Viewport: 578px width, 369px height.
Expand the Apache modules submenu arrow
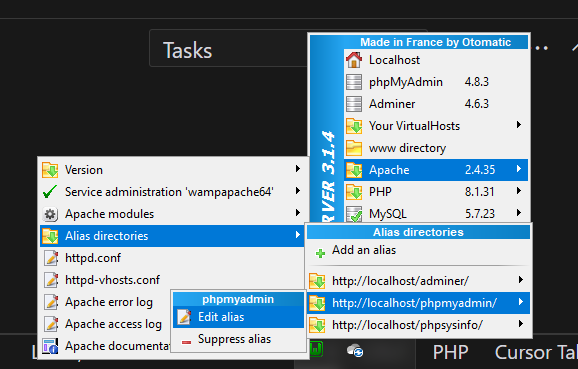[297, 213]
